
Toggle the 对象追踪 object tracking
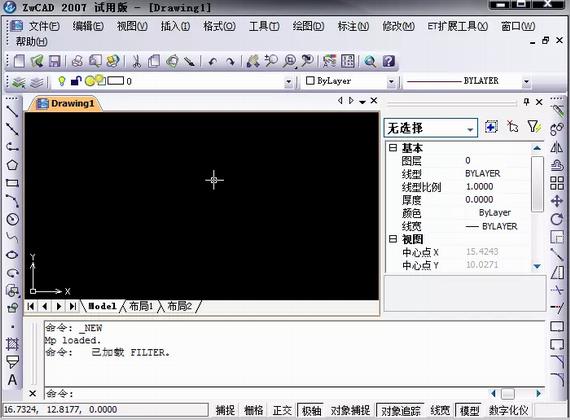[401, 411]
